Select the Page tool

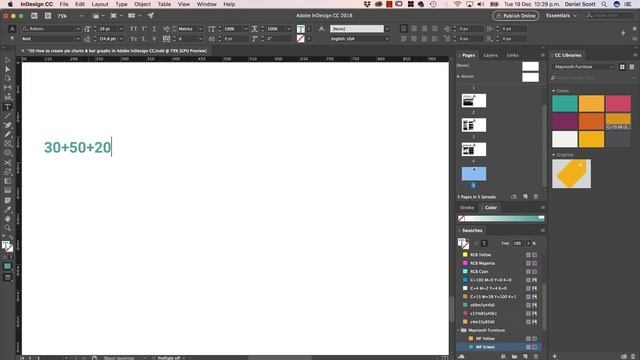(x=7, y=78)
